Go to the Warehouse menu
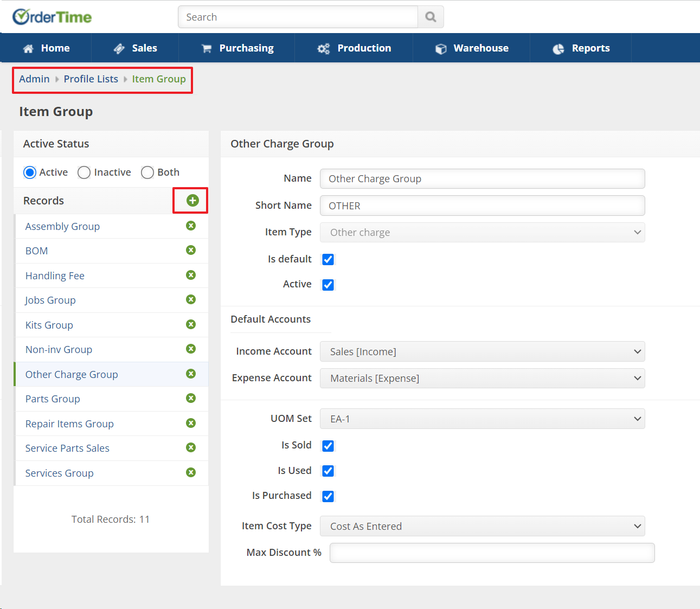Viewport: 700px width, 609px height. point(472,48)
